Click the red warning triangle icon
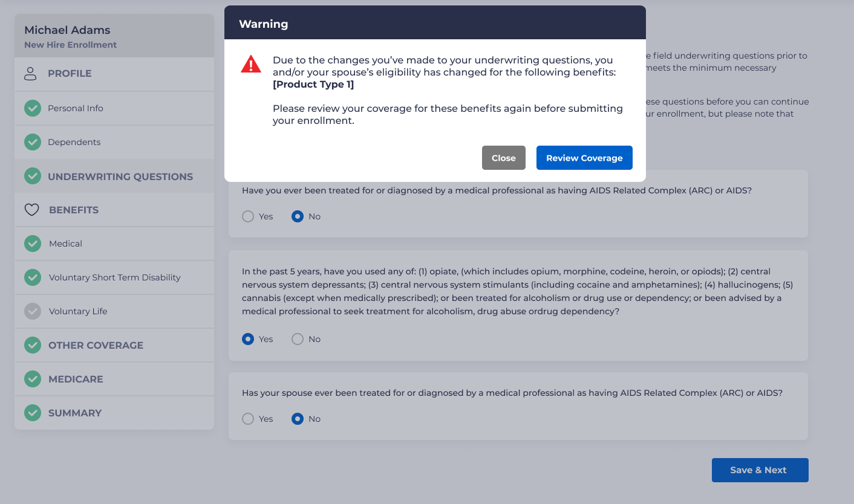 (250, 64)
